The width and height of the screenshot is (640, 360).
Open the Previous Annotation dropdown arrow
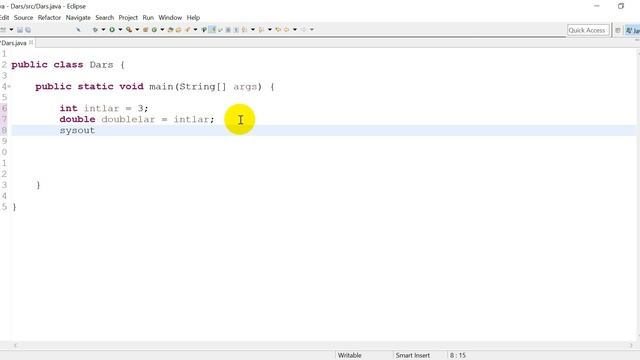[270, 29]
